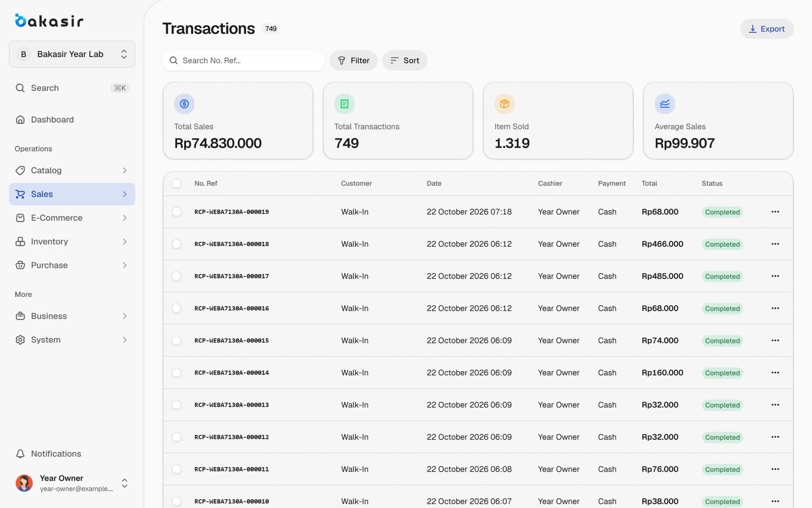
Task: Open actions menu for RCP-WEBA7130A-000018
Action: click(775, 244)
